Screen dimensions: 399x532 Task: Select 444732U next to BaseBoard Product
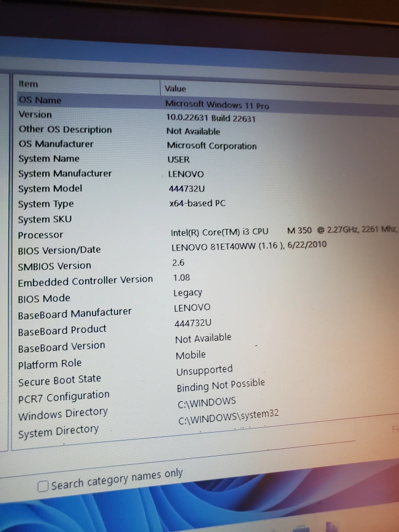[x=193, y=323]
